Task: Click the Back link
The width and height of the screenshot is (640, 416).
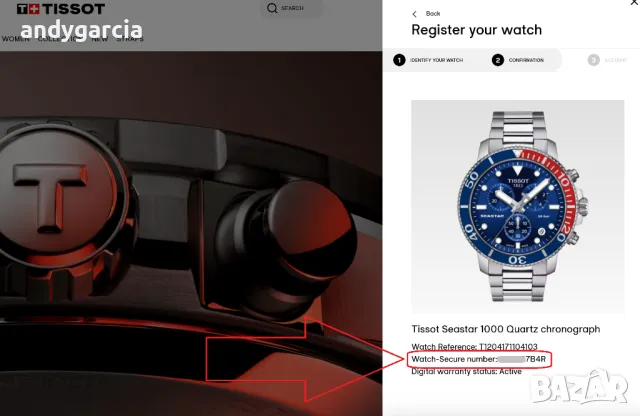Action: [433, 14]
